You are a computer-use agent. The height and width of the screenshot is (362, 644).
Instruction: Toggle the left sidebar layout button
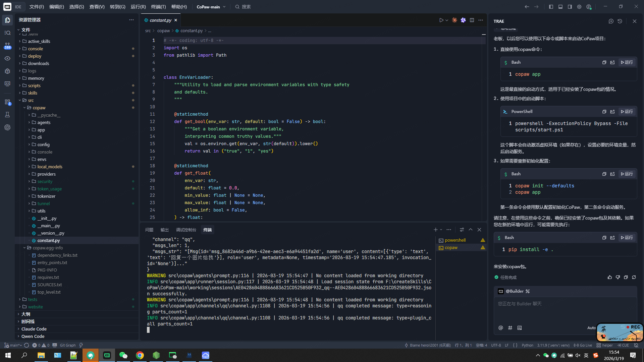click(x=551, y=7)
